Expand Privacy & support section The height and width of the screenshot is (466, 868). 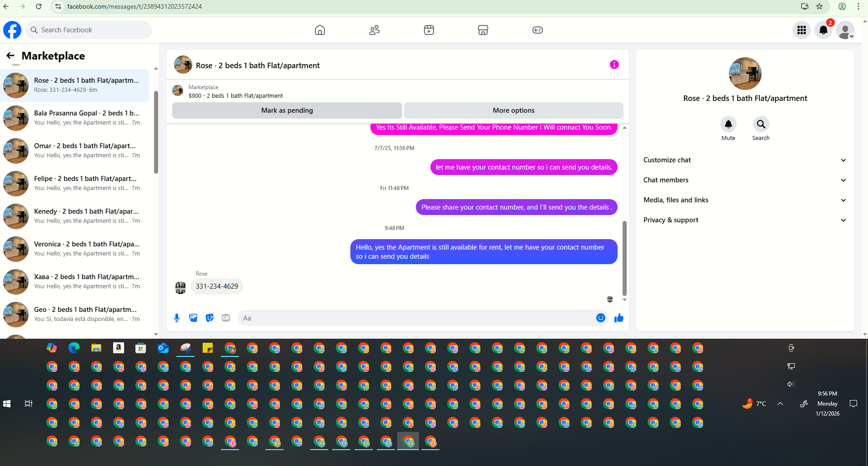(x=745, y=220)
